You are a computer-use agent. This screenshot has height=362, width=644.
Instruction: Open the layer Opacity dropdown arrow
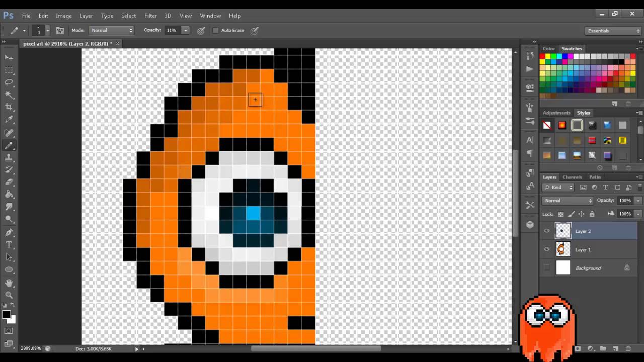[638, 201]
